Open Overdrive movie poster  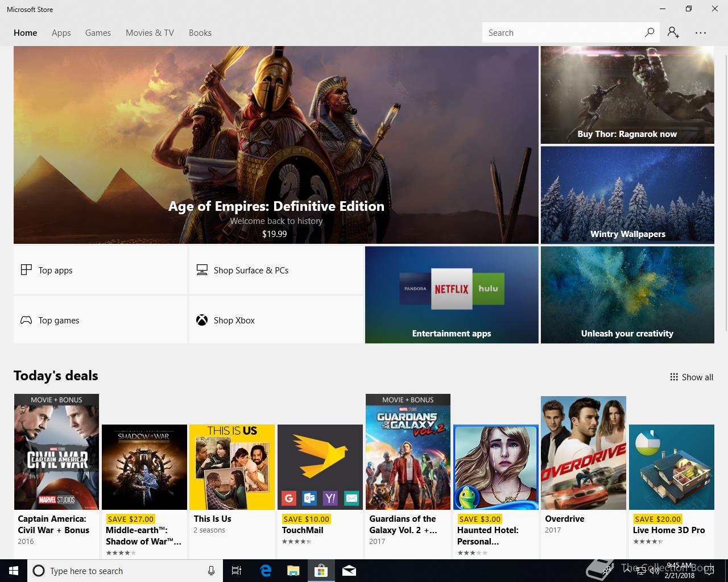584,453
